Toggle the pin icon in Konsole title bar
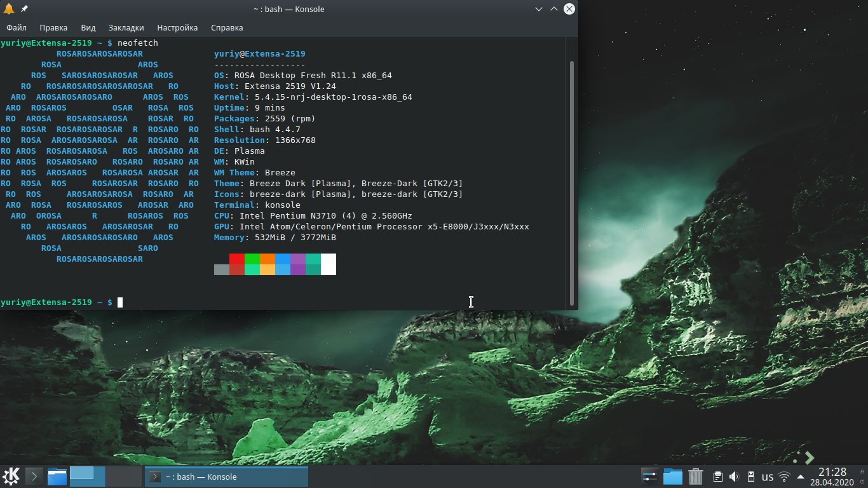The width and height of the screenshot is (868, 488). point(24,9)
